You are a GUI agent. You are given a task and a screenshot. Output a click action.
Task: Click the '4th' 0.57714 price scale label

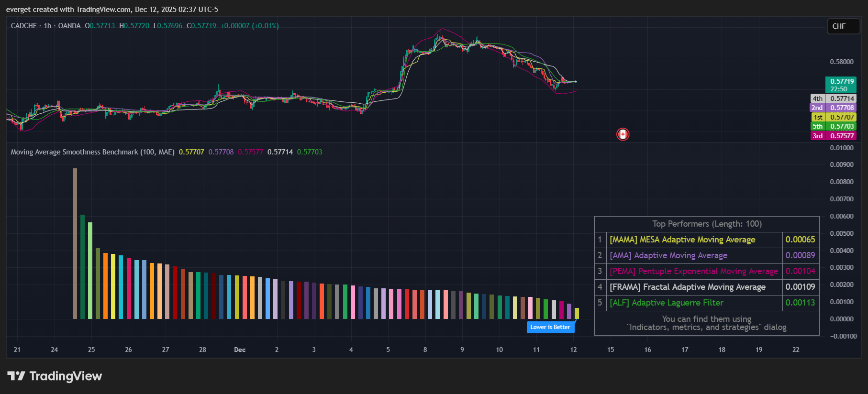pyautogui.click(x=833, y=98)
